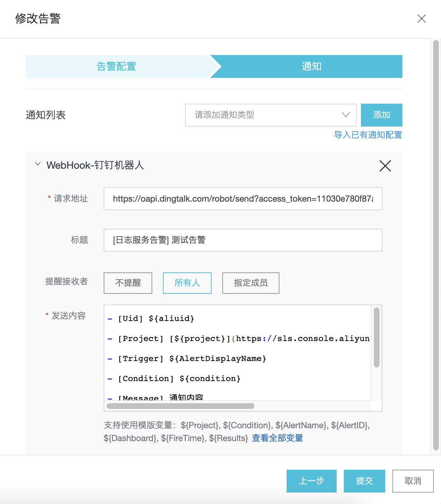Click the 添加 button
441x504 pixels.
(x=381, y=115)
